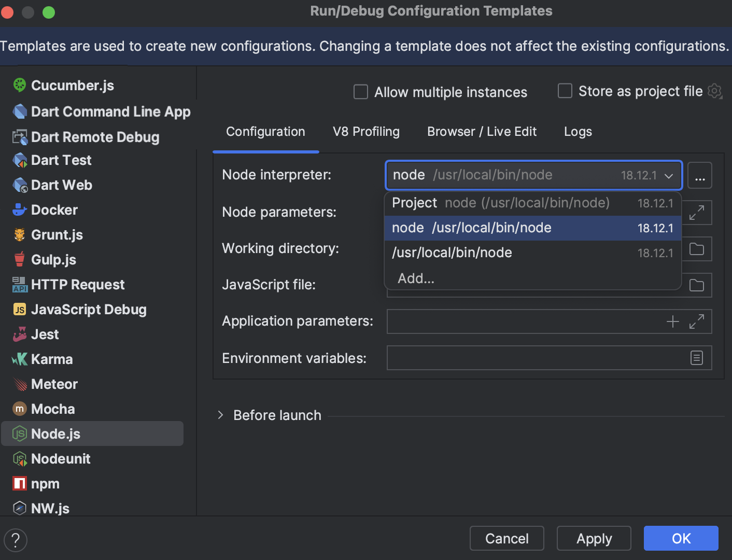The height and width of the screenshot is (560, 732).
Task: Select Mocha template label in list
Action: point(53,409)
